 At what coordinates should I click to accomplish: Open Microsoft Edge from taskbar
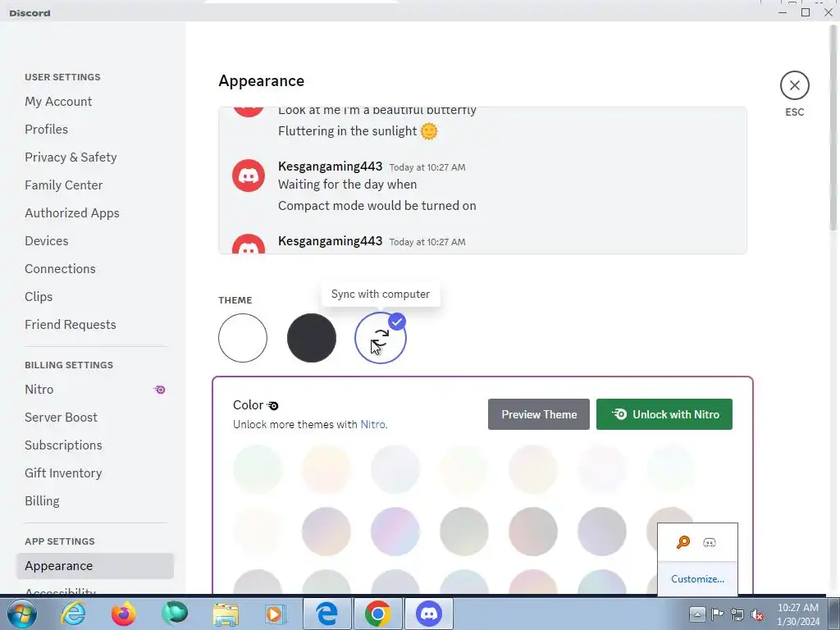[x=326, y=614]
